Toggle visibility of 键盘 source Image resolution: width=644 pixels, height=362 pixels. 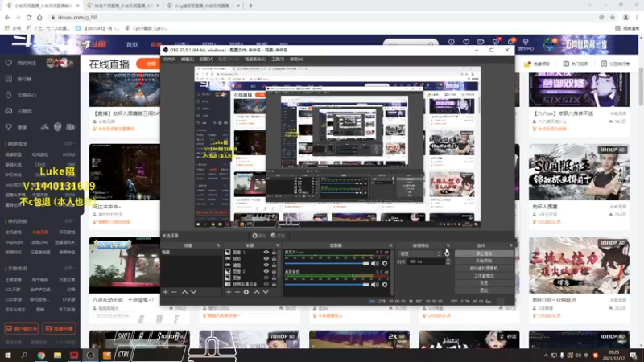click(x=266, y=265)
